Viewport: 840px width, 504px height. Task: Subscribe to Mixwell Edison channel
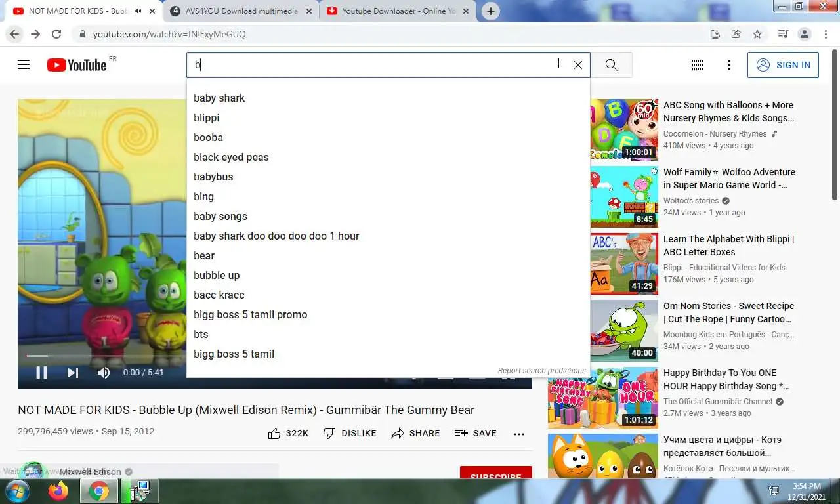pyautogui.click(x=495, y=473)
